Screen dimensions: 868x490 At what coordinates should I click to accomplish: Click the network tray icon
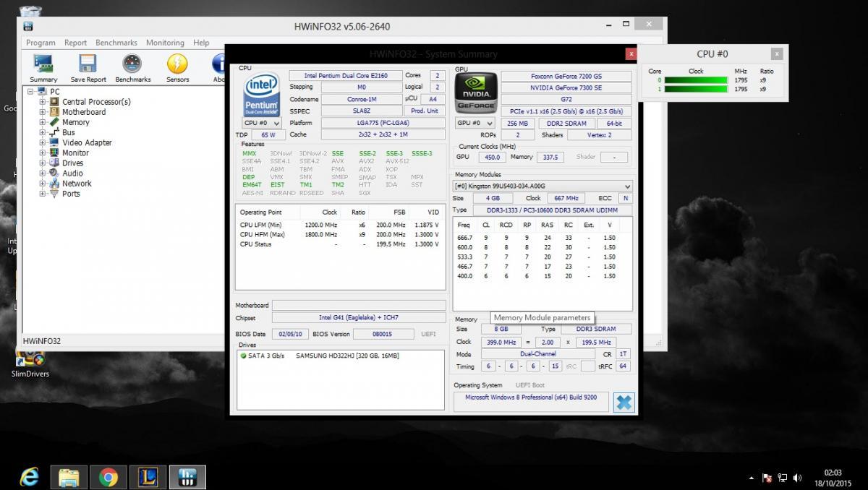[x=782, y=478]
